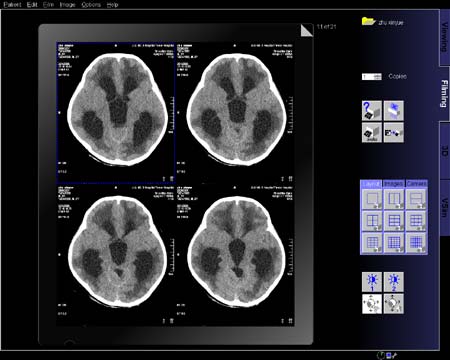
Task: Open the Edit menu
Action: click(x=32, y=5)
